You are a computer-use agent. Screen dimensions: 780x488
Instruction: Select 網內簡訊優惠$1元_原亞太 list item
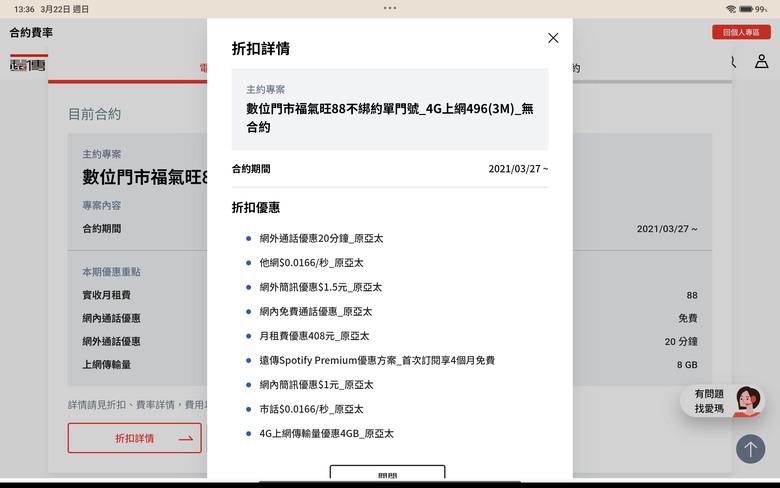tap(316, 385)
